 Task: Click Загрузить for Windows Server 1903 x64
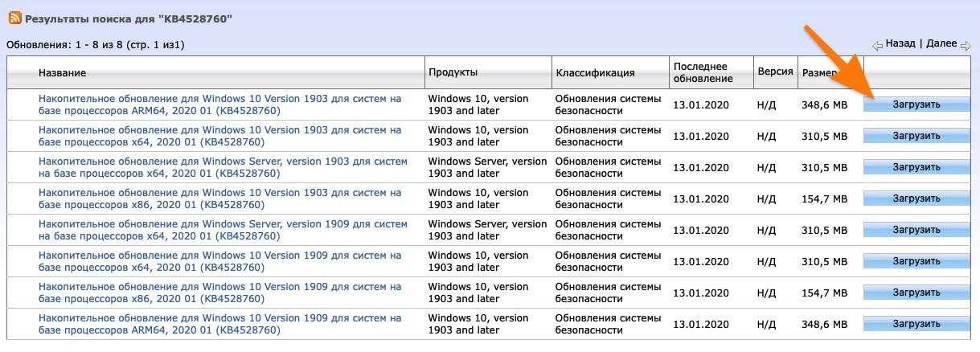[x=916, y=167]
